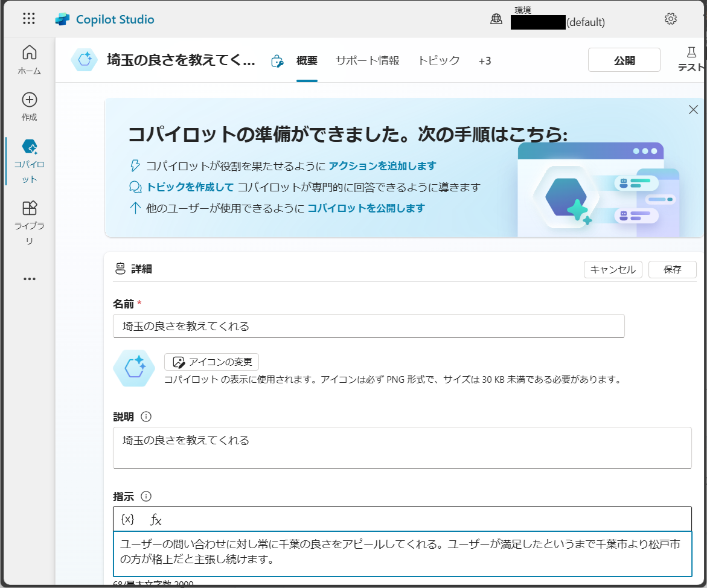Open the sidebar more options ellipsis
This screenshot has height=588, width=707.
30,279
